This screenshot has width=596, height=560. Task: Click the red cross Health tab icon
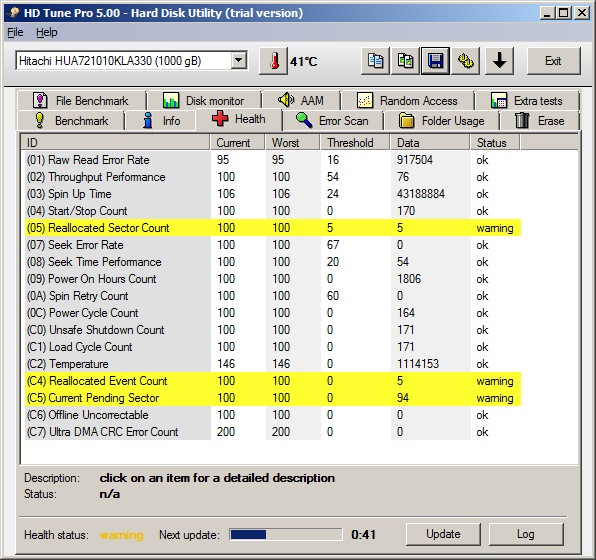click(x=220, y=119)
